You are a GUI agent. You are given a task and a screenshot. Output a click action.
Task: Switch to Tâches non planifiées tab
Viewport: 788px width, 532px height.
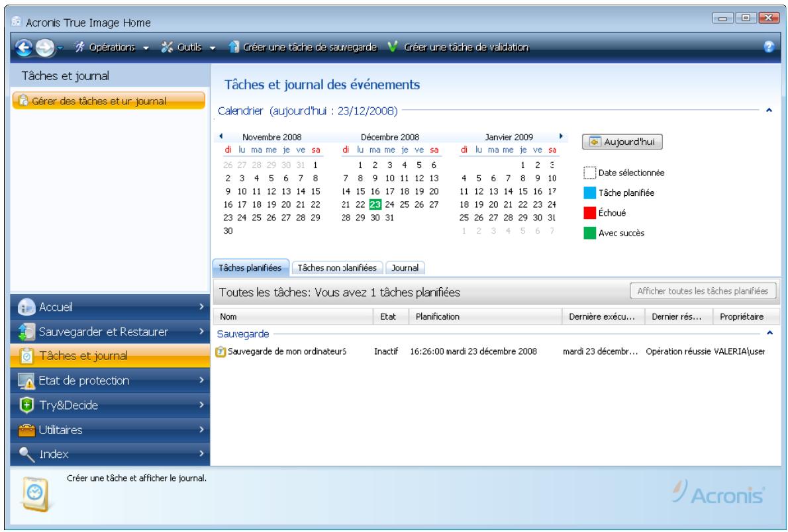[x=337, y=268]
